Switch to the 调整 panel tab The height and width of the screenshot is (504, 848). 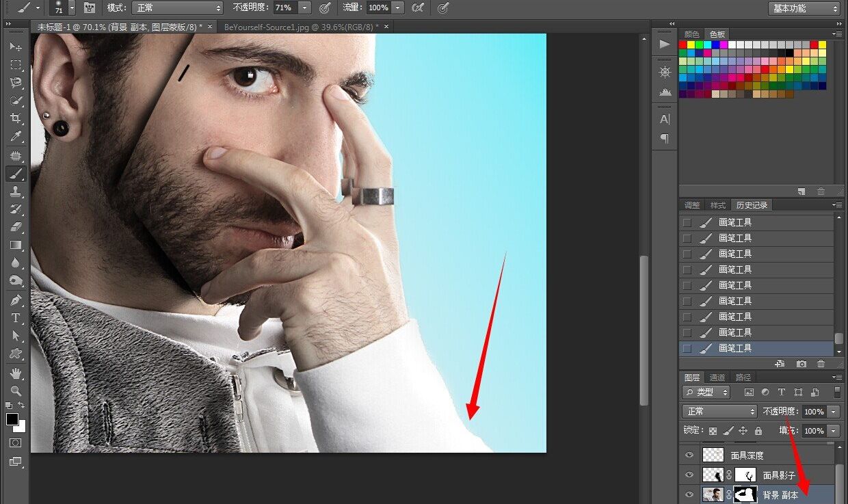[x=692, y=205]
